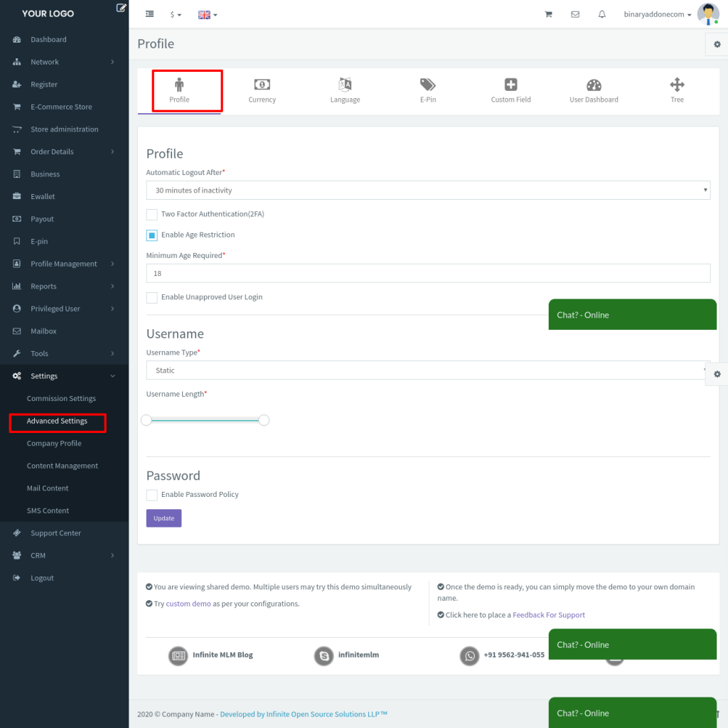Switch to the E-Pin tab
728x728 pixels.
(x=427, y=91)
